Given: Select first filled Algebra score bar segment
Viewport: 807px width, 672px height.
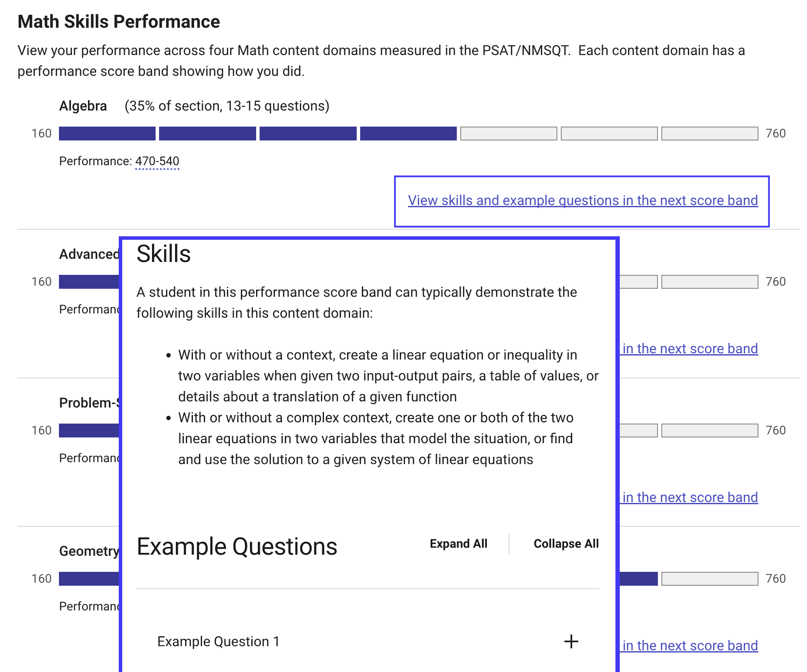Looking at the screenshot, I should [107, 134].
